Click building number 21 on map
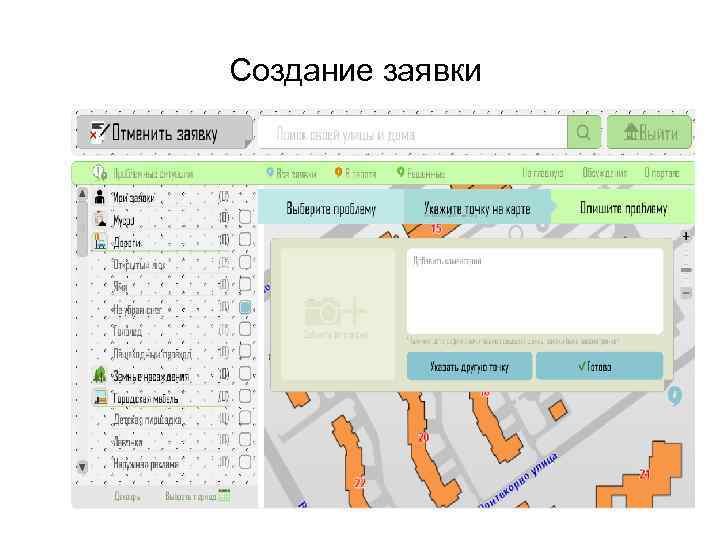The width and height of the screenshot is (720, 540). [644, 474]
